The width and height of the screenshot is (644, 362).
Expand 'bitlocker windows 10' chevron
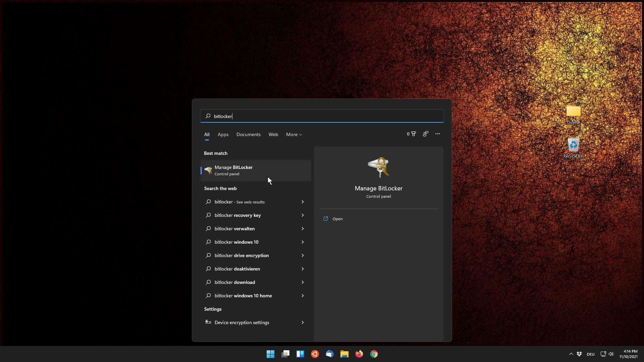303,242
